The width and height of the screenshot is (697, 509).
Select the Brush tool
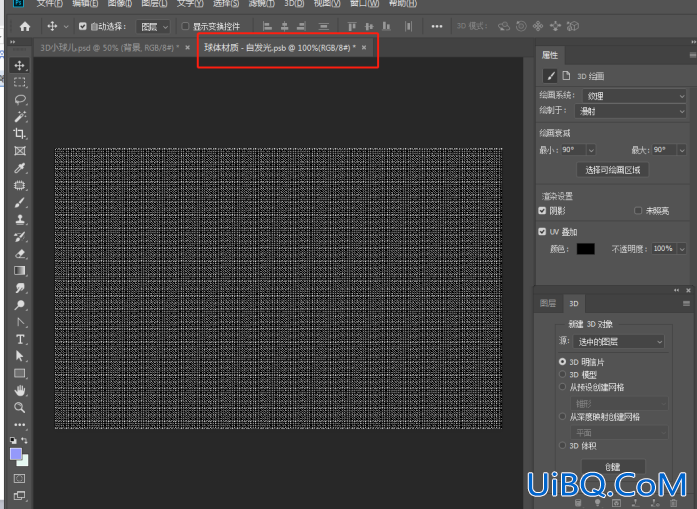[x=20, y=203]
